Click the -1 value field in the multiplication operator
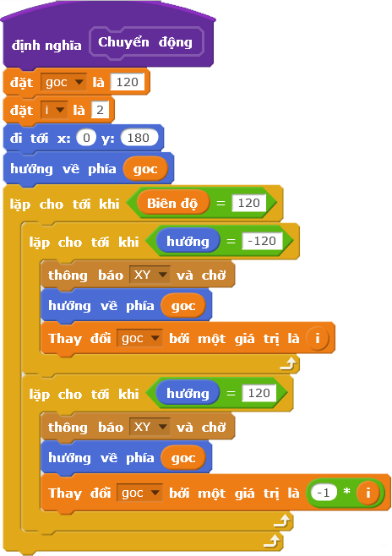This screenshot has width=392, height=556. click(324, 493)
